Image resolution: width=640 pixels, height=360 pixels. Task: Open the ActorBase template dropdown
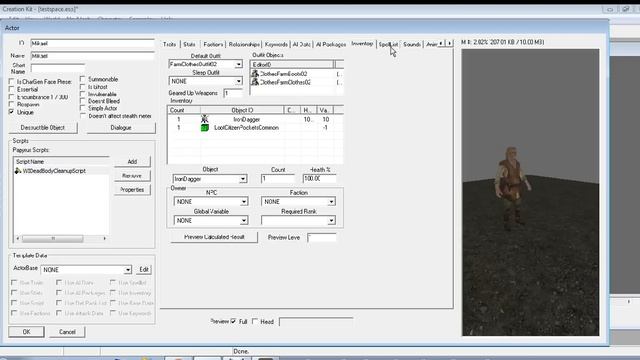point(128,270)
